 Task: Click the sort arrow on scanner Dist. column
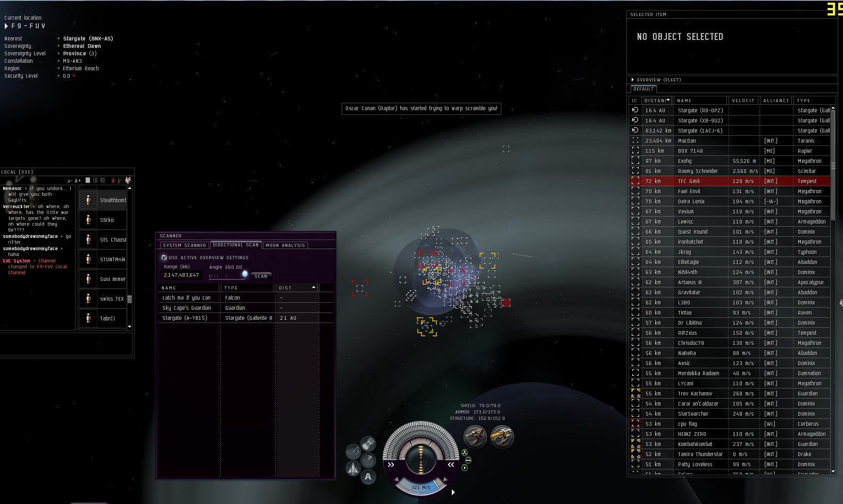(313, 287)
